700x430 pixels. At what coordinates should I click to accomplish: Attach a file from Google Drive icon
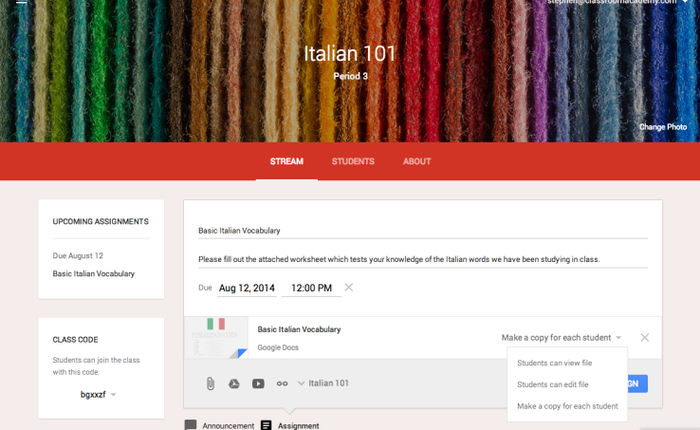(234, 383)
